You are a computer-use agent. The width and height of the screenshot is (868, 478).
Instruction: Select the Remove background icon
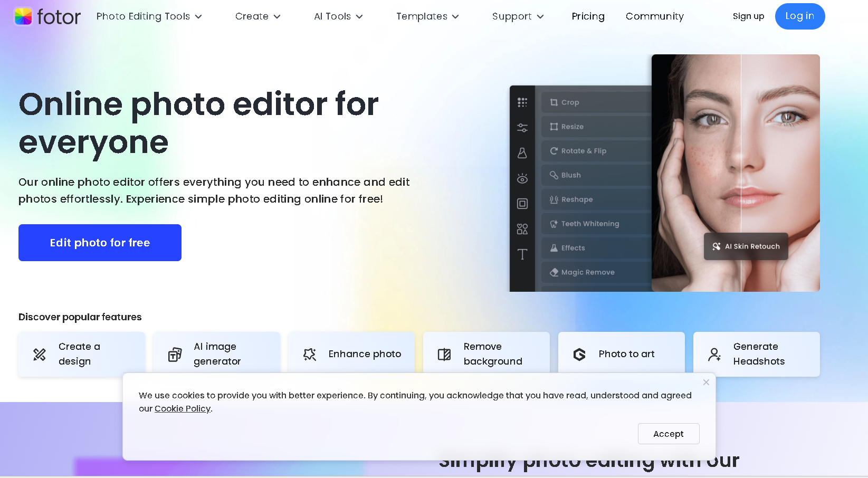pos(444,355)
